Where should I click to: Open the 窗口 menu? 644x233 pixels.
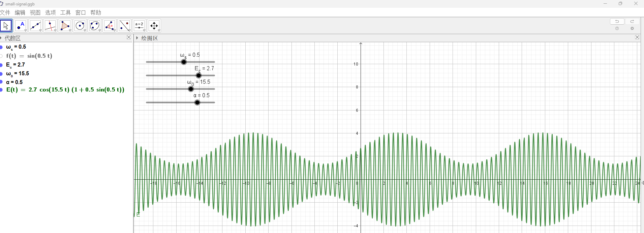click(81, 12)
